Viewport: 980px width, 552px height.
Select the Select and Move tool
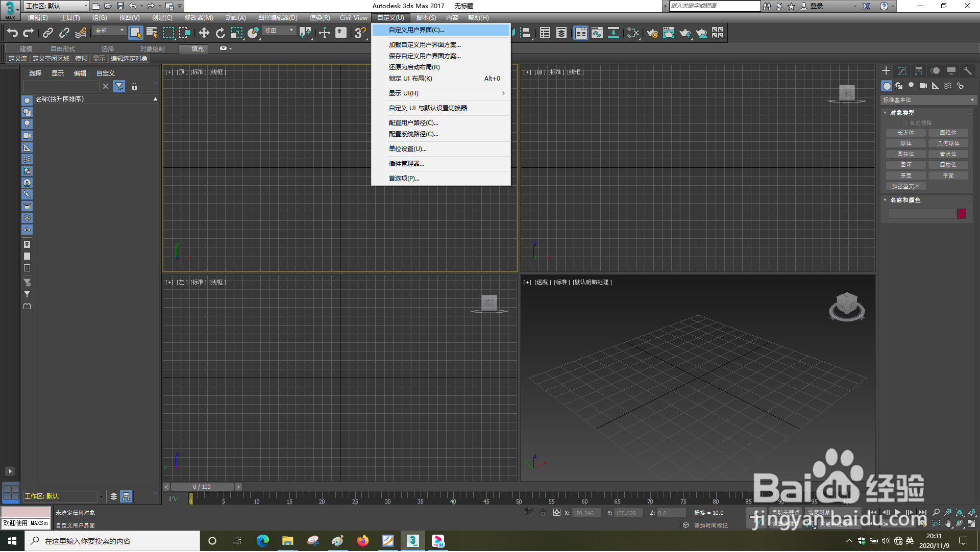click(x=204, y=33)
